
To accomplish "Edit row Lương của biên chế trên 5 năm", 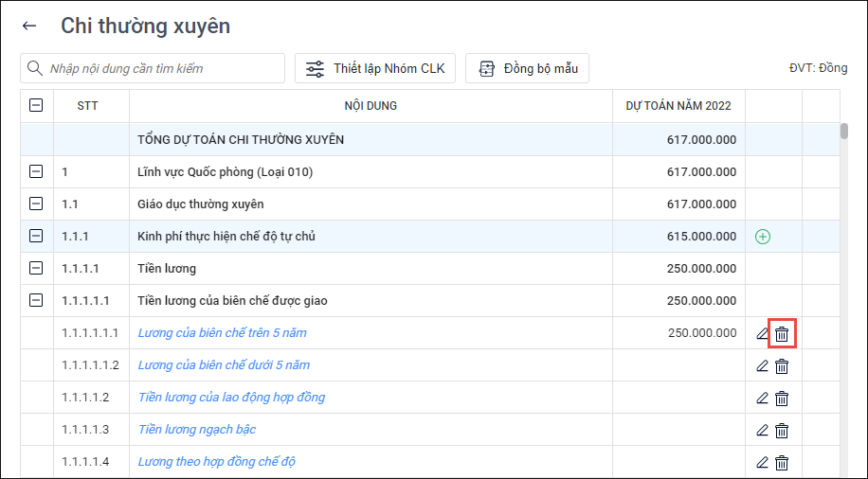I will tap(762, 333).
